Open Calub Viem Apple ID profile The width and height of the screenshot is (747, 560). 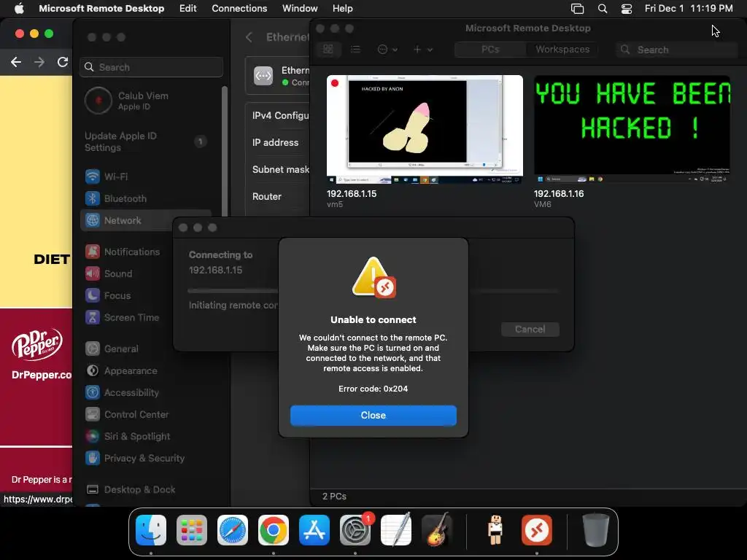tap(127, 101)
